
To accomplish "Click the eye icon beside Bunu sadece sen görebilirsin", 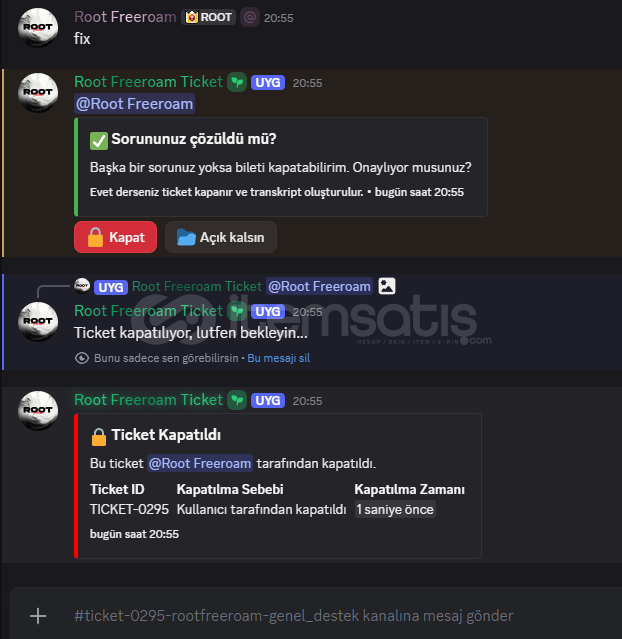I will 82,358.
